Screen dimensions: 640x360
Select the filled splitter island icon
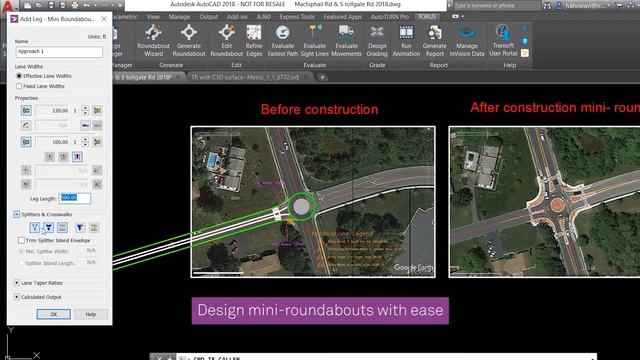[x=49, y=227]
